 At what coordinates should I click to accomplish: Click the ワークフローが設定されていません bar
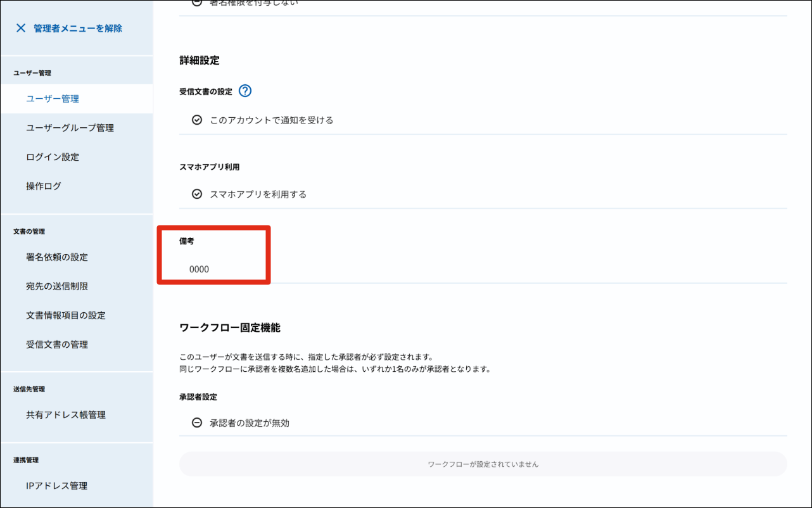(483, 464)
